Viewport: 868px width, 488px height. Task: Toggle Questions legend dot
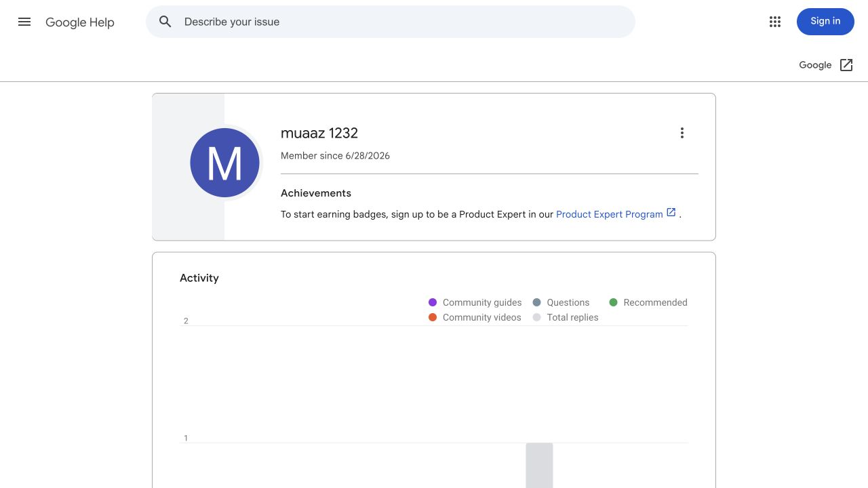point(536,302)
